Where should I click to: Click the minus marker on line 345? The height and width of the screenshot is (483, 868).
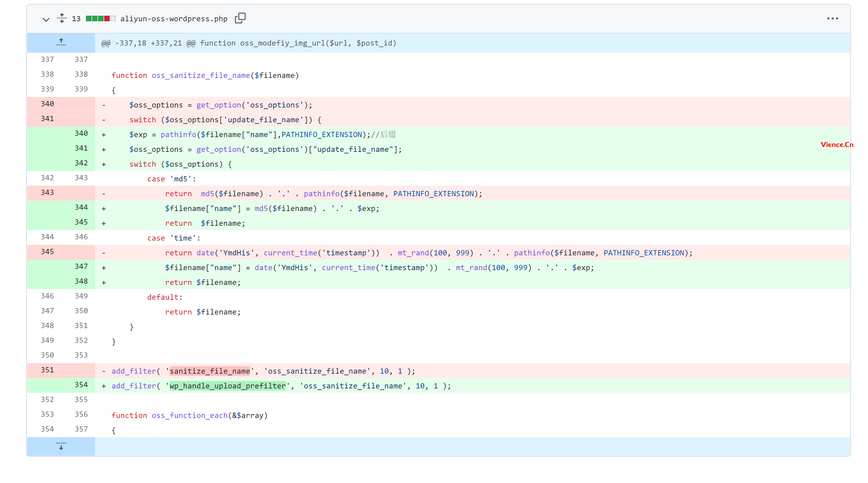tap(104, 253)
